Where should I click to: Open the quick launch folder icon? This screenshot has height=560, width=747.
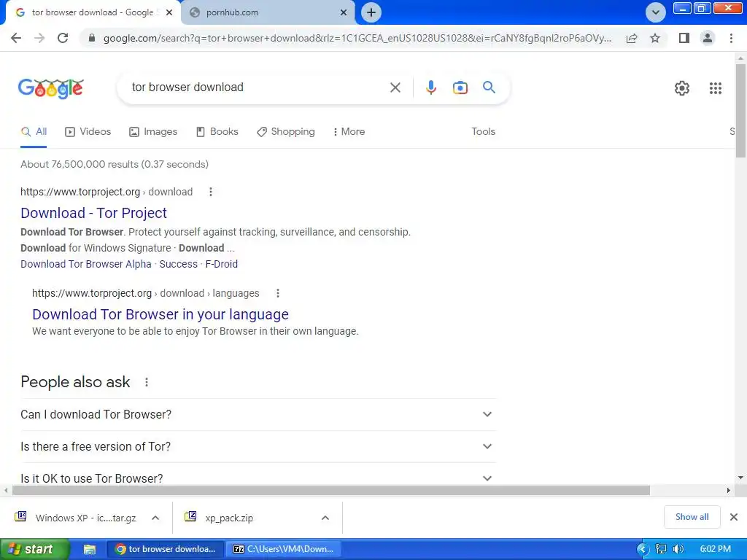point(90,550)
